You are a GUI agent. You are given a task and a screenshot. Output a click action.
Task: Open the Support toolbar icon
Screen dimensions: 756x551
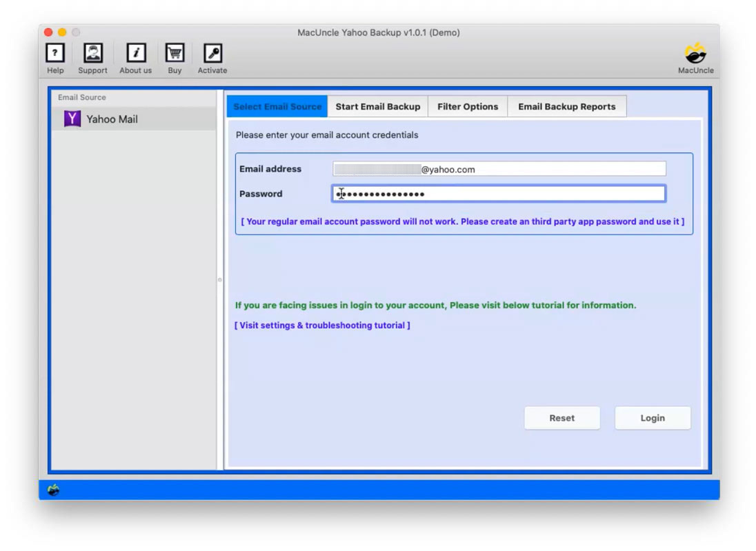92,53
